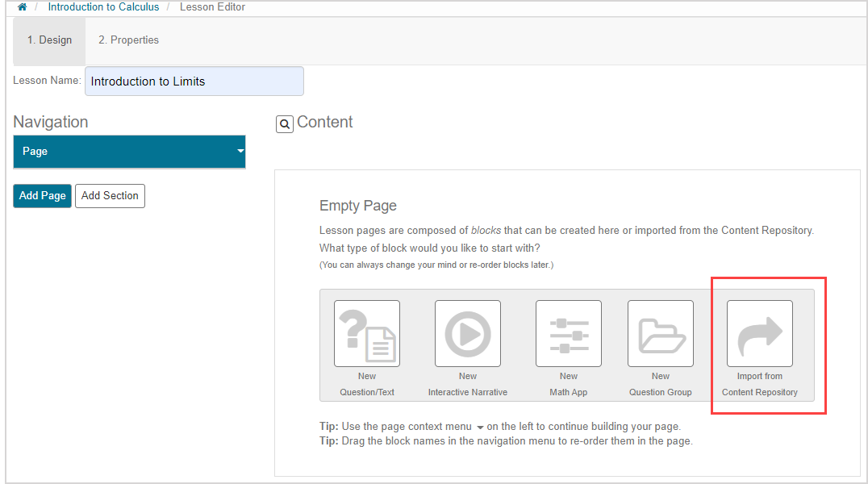Open the Introduction to Calculus breadcrumb link
Screen dimensions: 868x484
point(103,7)
